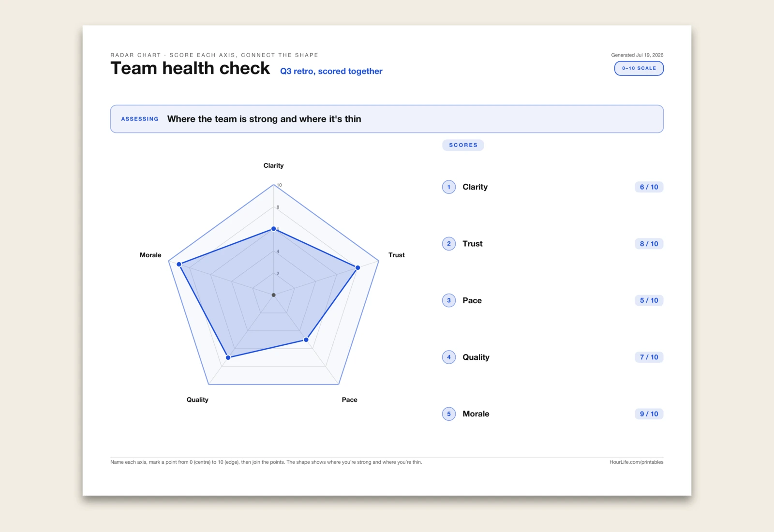This screenshot has height=532, width=774.
Task: Click the Pace data point on the radar
Action: [x=306, y=340]
